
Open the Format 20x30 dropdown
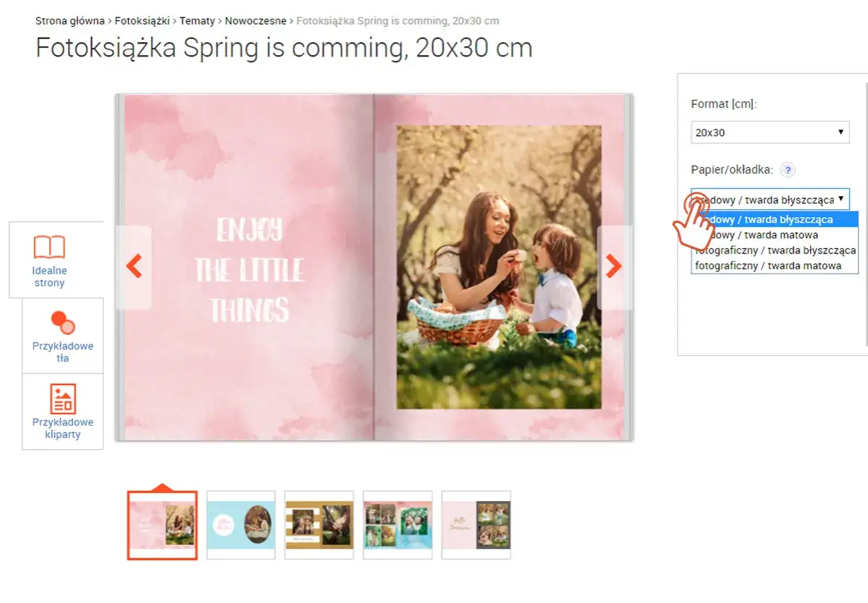pos(770,132)
